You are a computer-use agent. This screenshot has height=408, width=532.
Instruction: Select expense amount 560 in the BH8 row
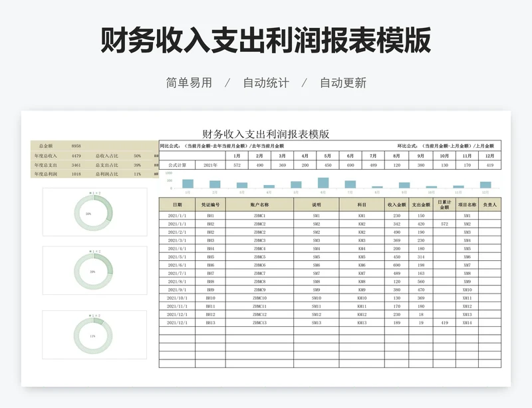(421, 282)
